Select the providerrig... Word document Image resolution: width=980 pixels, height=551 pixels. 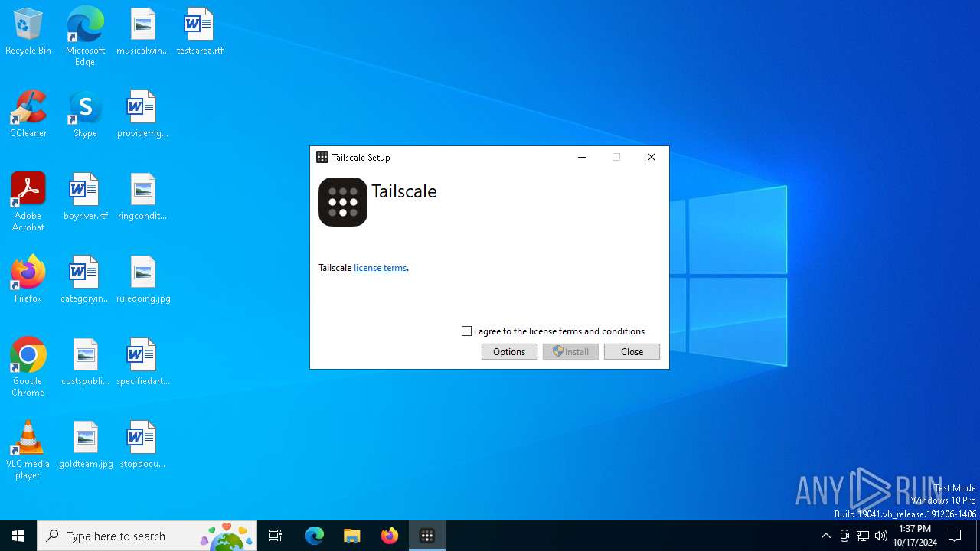coord(142,115)
